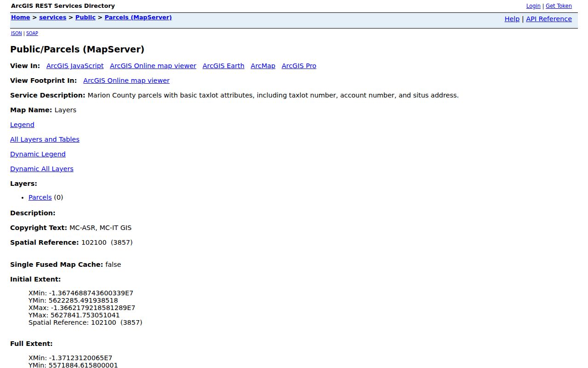
Task: Click the Initial Extent YMin value 5622285.491938518
Action: tap(83, 300)
